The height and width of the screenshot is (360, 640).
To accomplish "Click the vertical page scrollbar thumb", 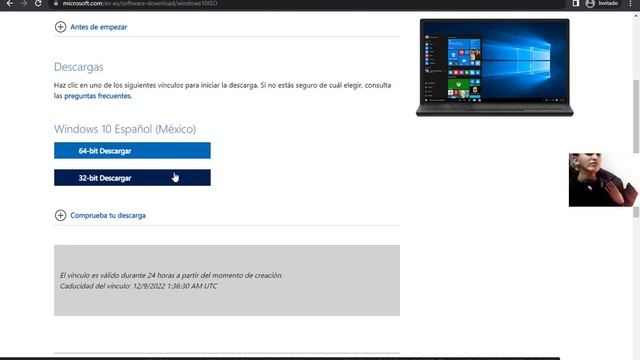I will 636,116.
